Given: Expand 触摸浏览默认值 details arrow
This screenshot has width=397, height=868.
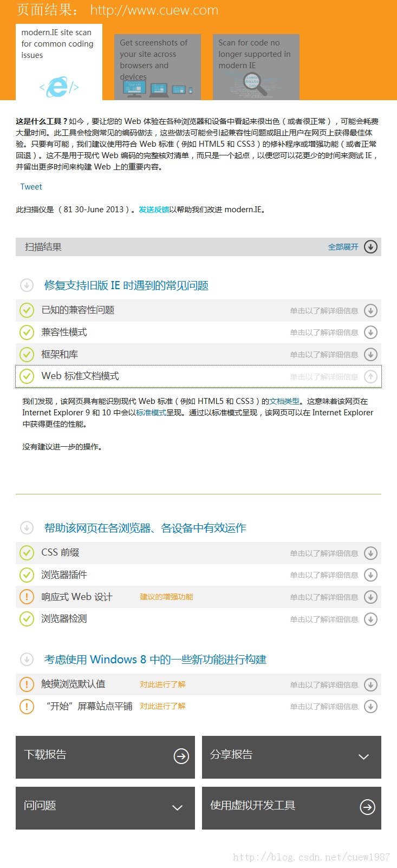Looking at the screenshot, I should click(370, 685).
